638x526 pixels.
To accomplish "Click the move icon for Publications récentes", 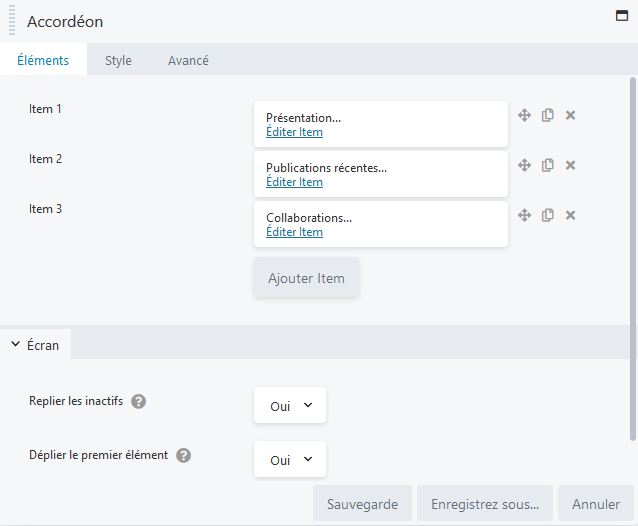I will pos(524,166).
